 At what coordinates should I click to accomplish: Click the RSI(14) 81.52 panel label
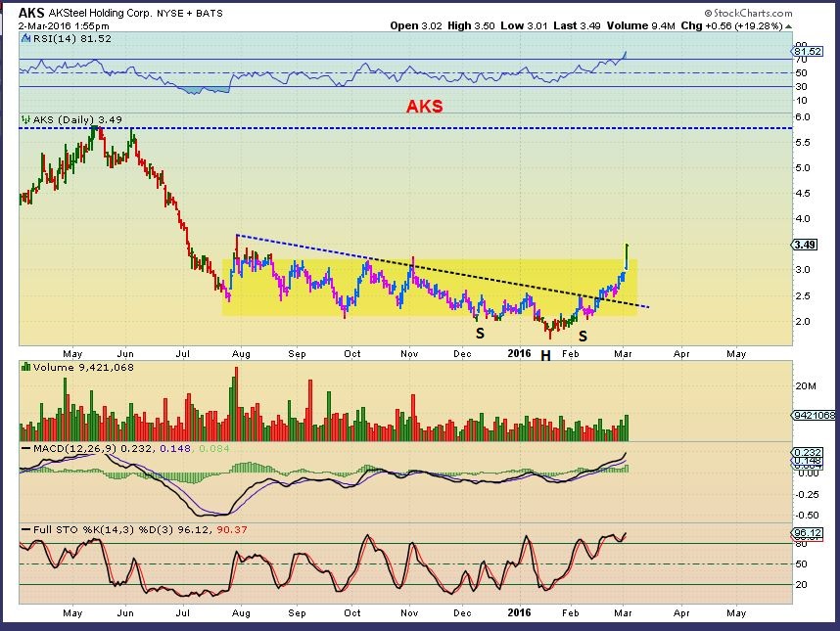pyautogui.click(x=71, y=38)
